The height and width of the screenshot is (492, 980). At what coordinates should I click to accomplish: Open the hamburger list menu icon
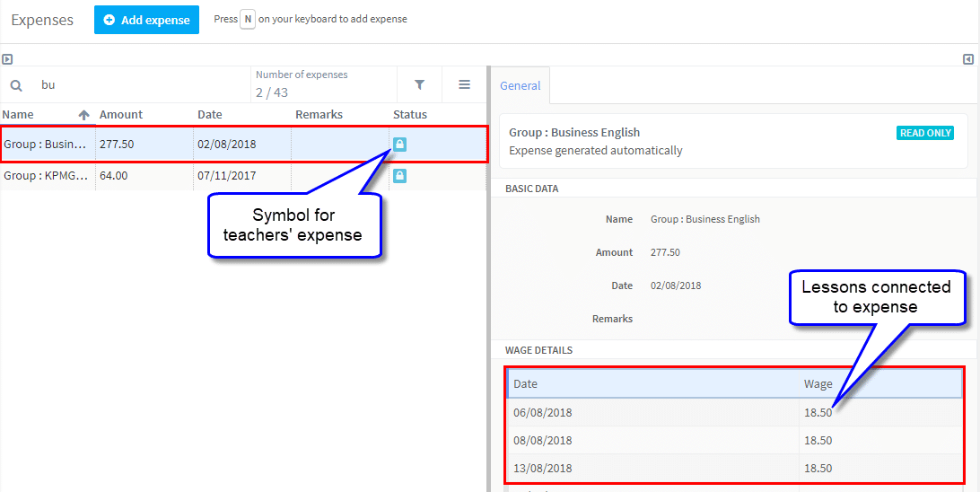[x=464, y=84]
